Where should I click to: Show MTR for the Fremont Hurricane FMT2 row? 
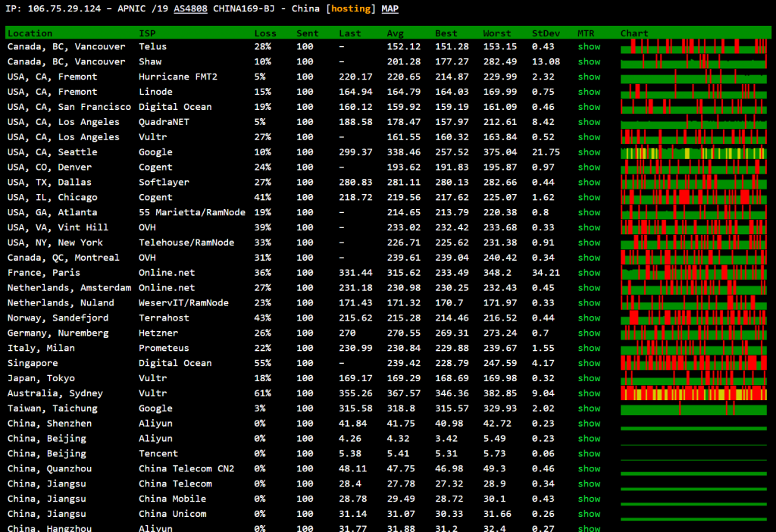[x=589, y=77]
